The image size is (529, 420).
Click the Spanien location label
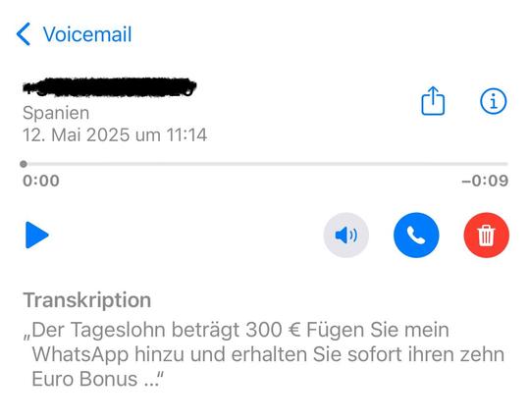(56, 113)
